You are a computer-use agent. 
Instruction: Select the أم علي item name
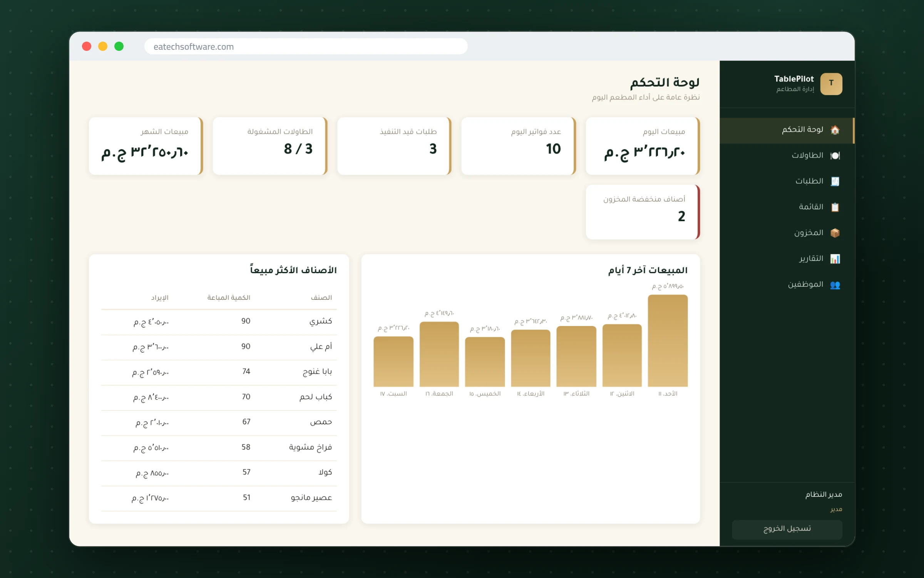tap(321, 346)
